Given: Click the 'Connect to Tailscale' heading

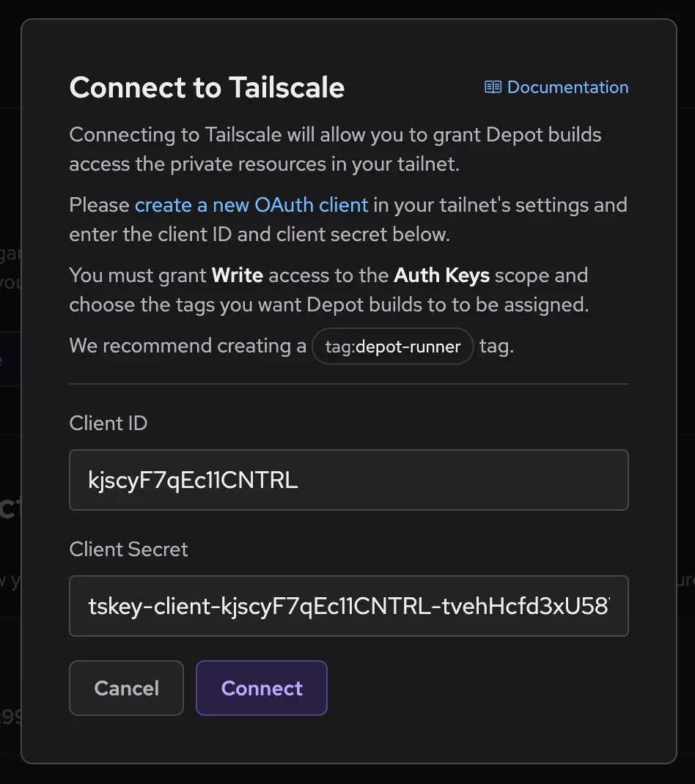Looking at the screenshot, I should (207, 87).
